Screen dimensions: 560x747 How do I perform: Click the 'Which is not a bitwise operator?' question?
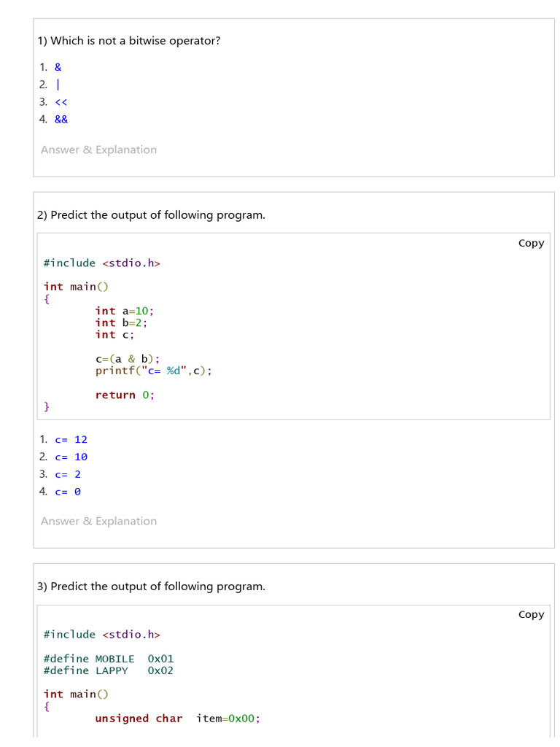128,41
